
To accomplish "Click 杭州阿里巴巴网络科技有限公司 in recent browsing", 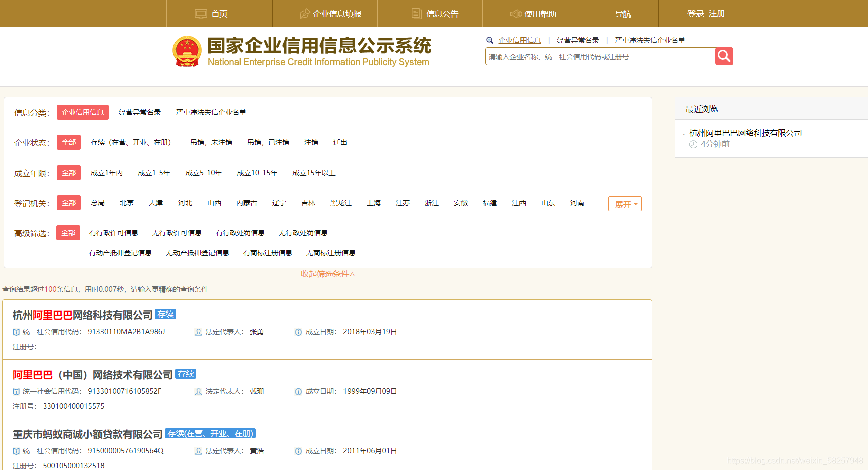I will click(745, 133).
